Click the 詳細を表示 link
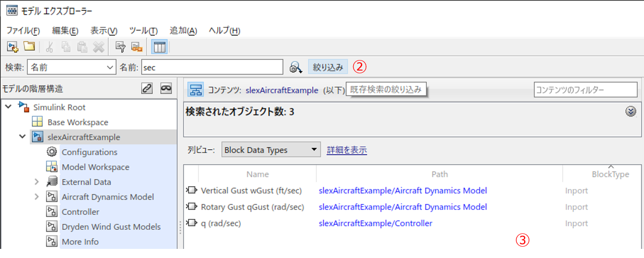 (347, 150)
